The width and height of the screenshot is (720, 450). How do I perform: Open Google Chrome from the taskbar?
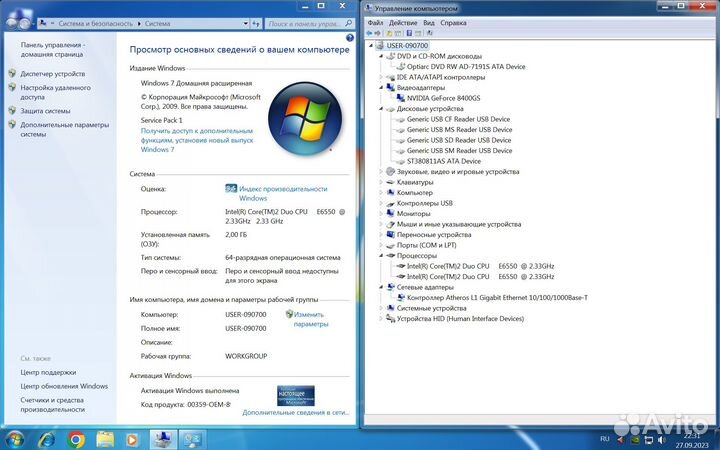(x=76, y=440)
